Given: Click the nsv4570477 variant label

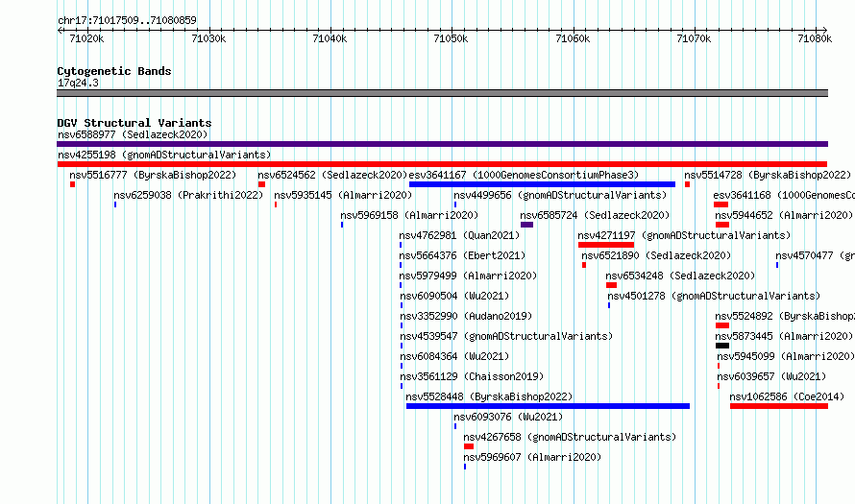Looking at the screenshot, I should pos(815,255).
